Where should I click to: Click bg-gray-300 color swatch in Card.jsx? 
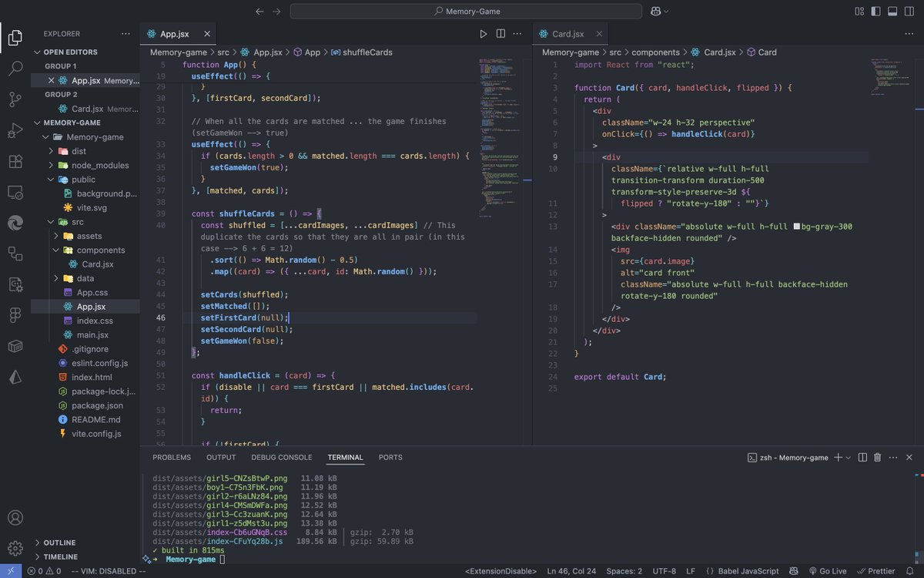(x=796, y=227)
